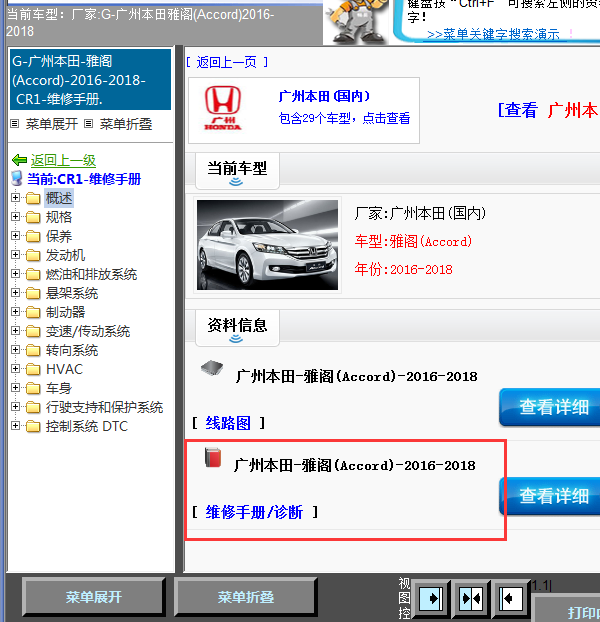Screen dimensions: 600x622
Task: Select 行驶支持和保护系统 in the tree
Action: (104, 407)
